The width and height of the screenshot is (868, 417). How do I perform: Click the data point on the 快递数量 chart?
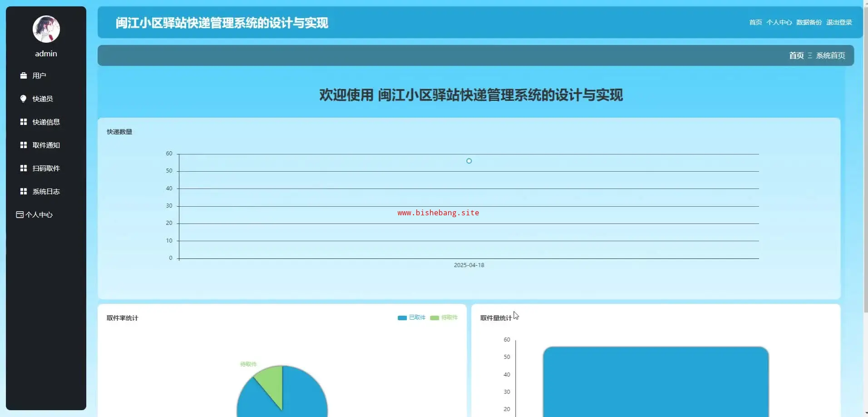469,161
